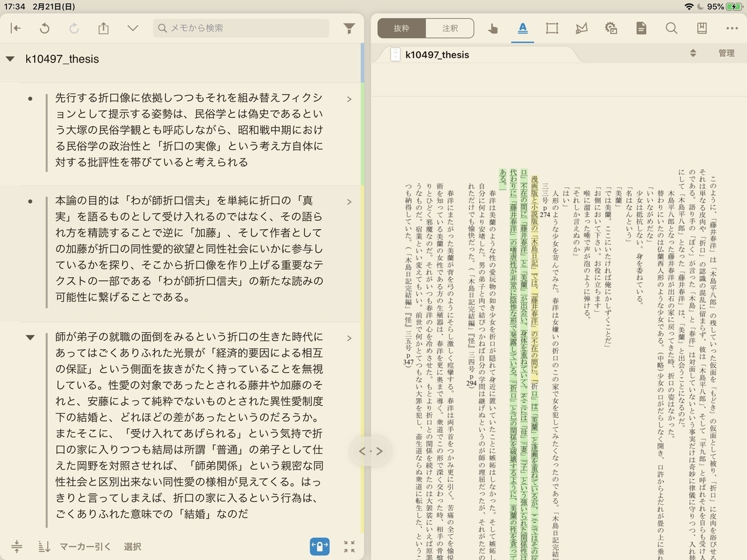Click the sort order icon in bottom bar
Viewport: 747px width, 560px height.
click(44, 547)
